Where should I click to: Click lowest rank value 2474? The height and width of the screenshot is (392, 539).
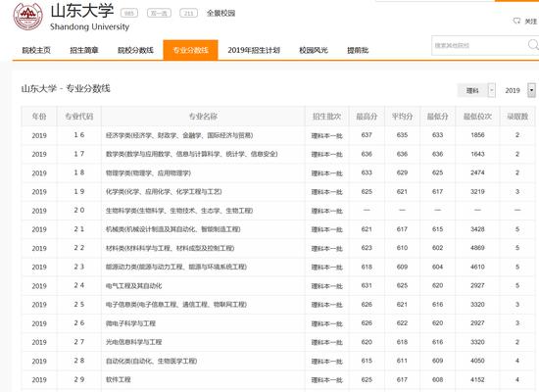coord(477,172)
